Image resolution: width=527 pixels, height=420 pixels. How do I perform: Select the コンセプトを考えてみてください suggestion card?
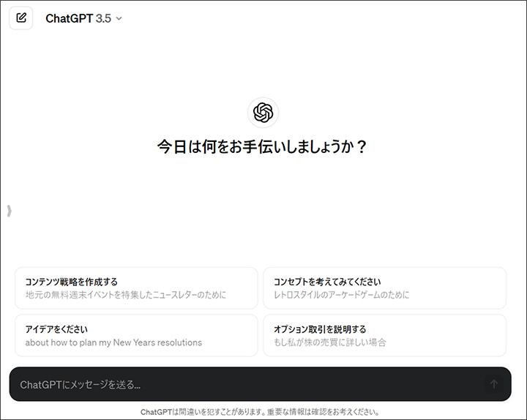pos(384,288)
